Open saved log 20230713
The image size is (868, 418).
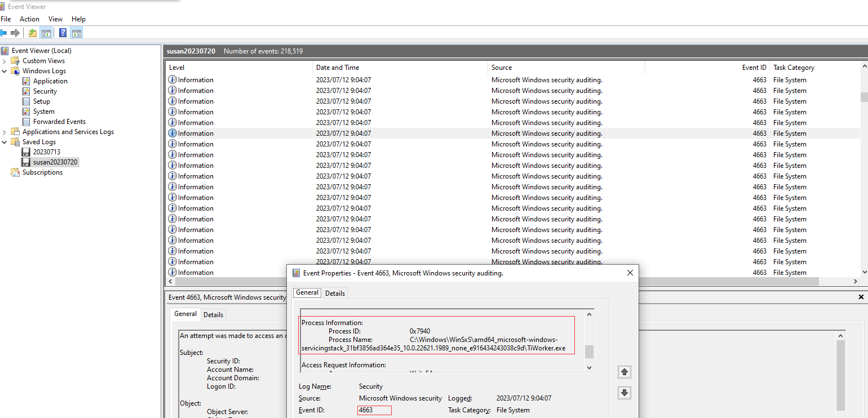47,152
